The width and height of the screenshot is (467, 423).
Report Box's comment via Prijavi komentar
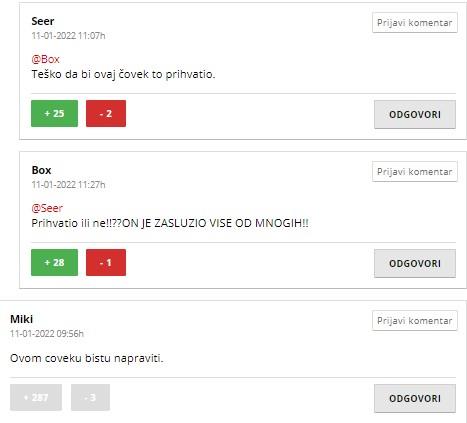click(415, 172)
